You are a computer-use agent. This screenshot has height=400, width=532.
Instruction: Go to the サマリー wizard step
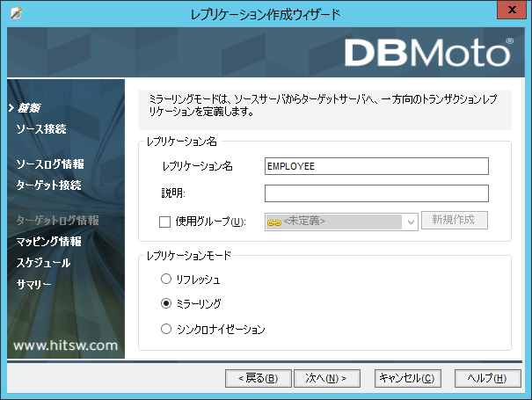coord(33,284)
